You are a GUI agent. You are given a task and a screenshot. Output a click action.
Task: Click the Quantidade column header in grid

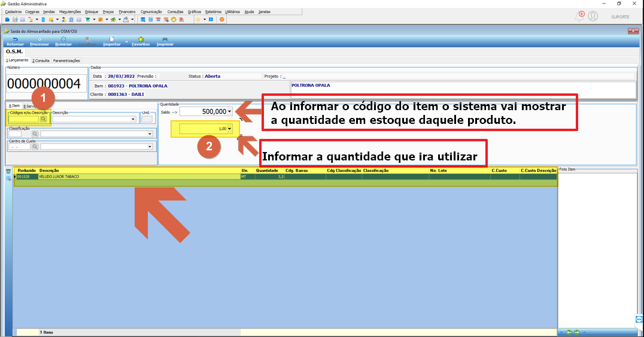click(267, 170)
